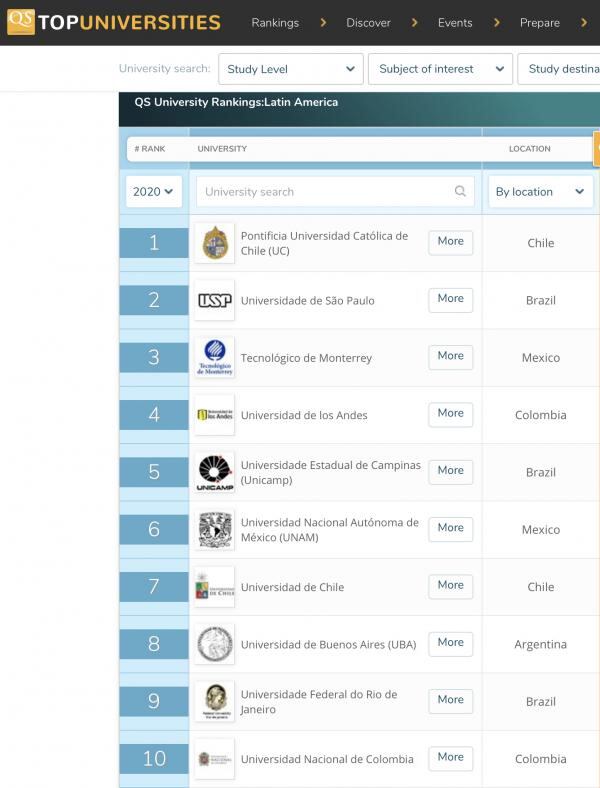
Task: Expand the chevron next to Events
Action: (x=496, y=23)
